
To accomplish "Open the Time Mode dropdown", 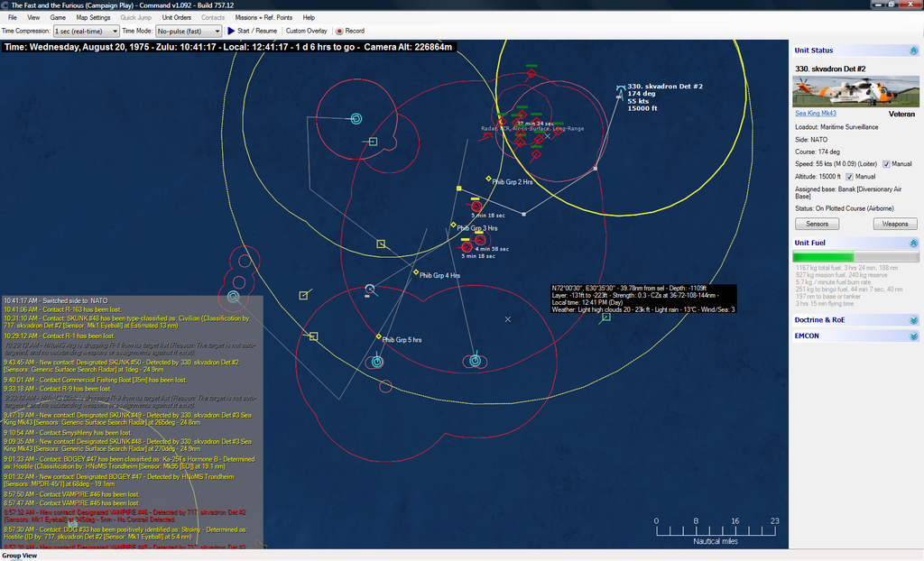I will pos(183,31).
